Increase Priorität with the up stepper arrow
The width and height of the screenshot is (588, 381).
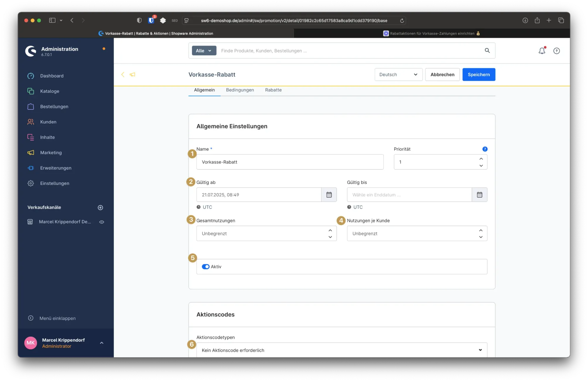tap(481, 159)
